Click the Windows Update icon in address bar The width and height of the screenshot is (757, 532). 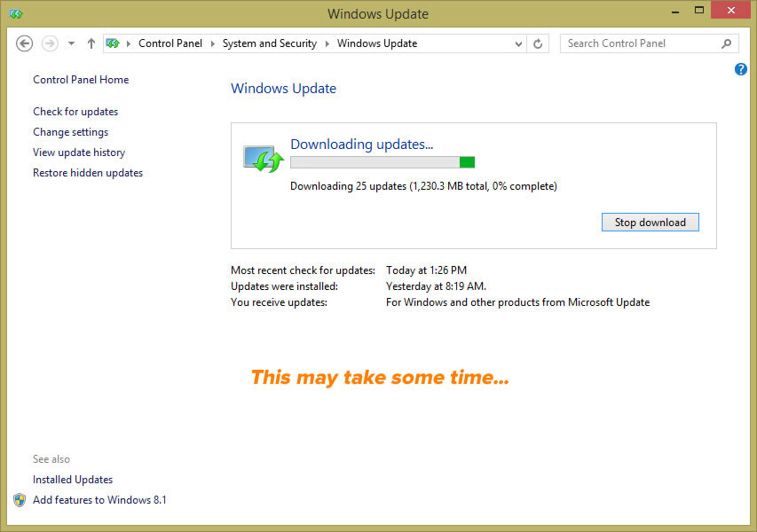coord(113,43)
